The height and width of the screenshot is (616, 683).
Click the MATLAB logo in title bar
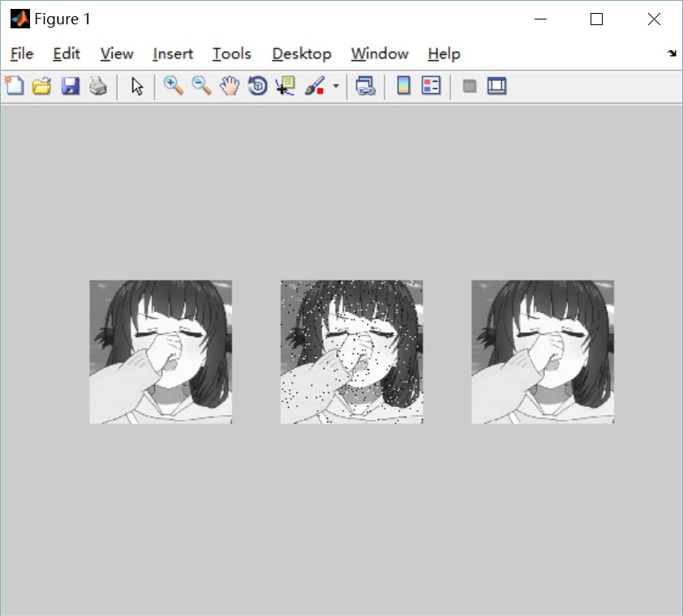(x=20, y=19)
